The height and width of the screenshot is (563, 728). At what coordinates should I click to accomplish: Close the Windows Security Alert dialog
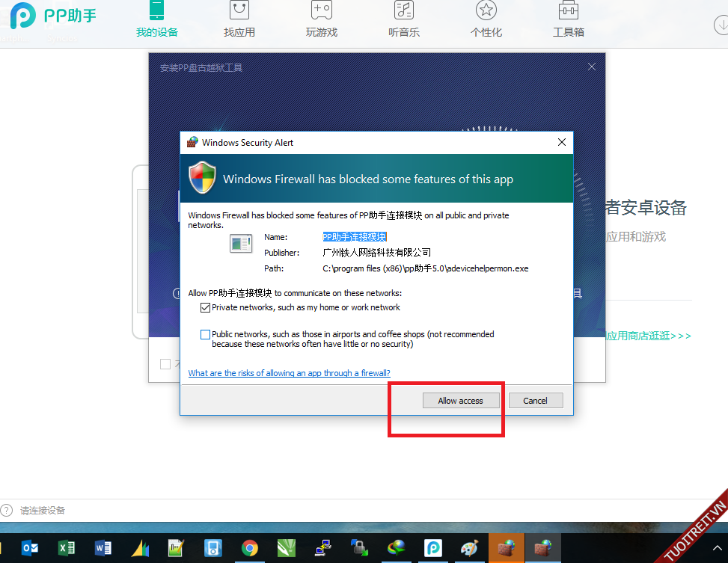click(x=562, y=142)
